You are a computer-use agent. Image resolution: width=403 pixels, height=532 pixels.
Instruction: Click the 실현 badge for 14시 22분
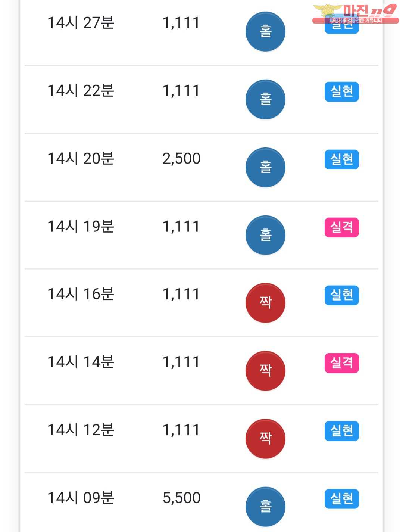tap(341, 91)
